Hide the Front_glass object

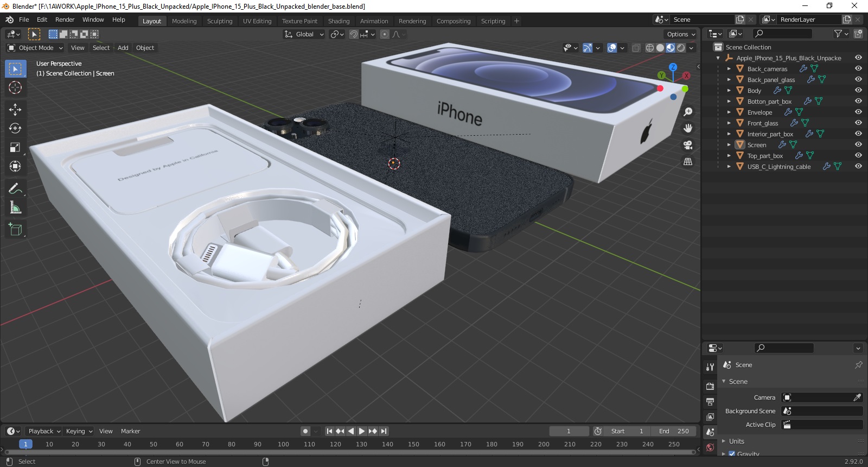pos(858,123)
